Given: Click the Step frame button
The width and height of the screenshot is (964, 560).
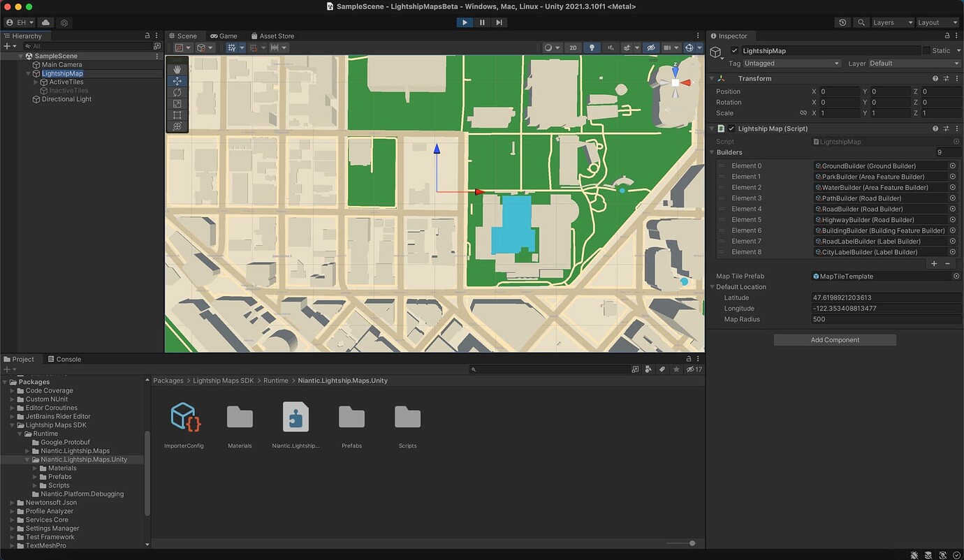Looking at the screenshot, I should [499, 22].
